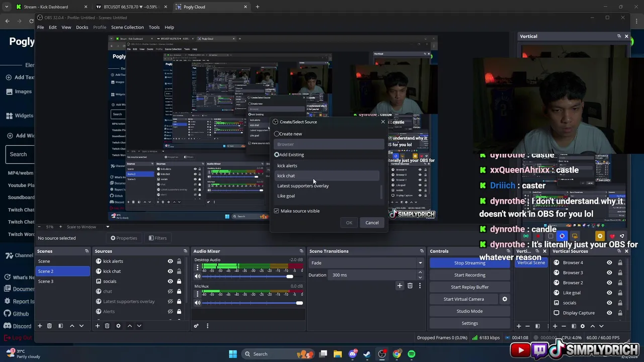Mute Desktop Audio speaker icon

[x=197, y=277]
